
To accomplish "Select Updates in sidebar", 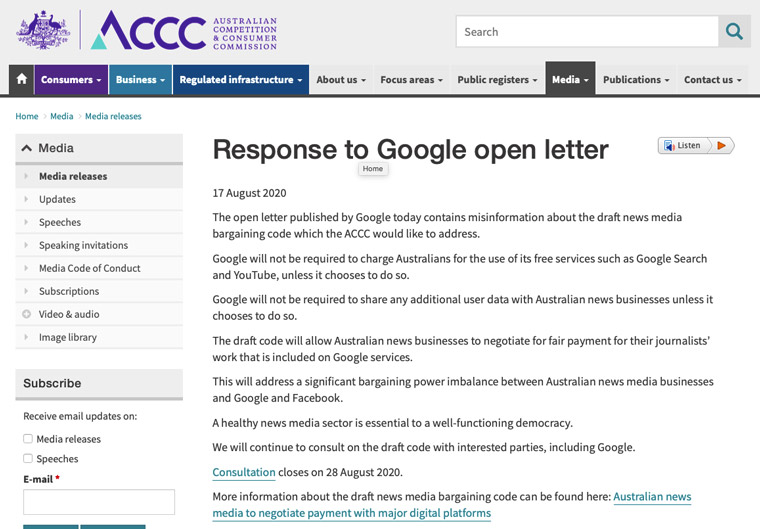I will (99, 199).
